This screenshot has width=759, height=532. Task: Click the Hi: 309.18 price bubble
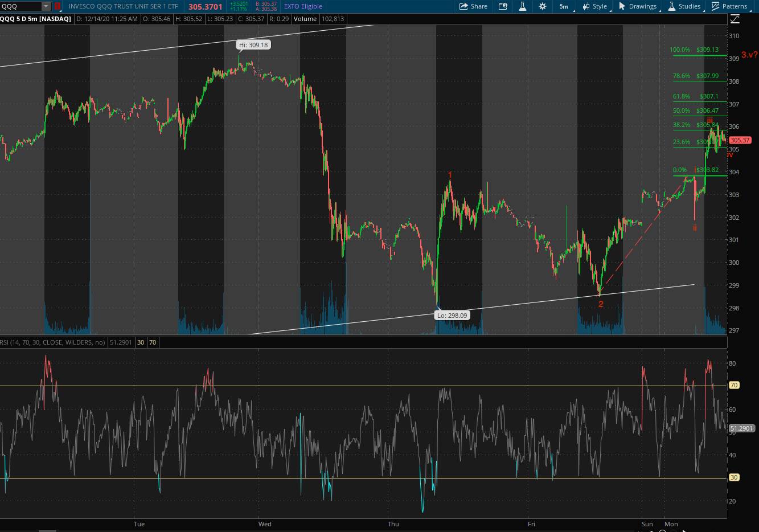(253, 45)
